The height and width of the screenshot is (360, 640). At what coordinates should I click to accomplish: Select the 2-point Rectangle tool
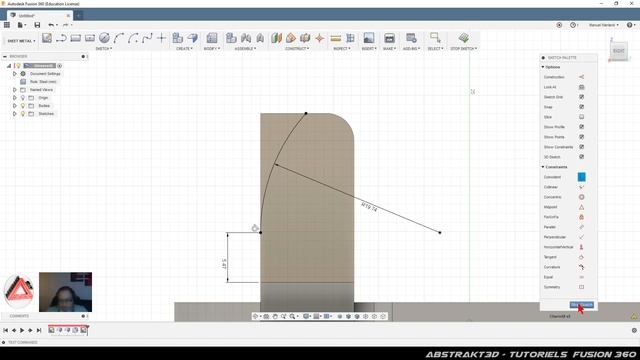click(x=76, y=38)
